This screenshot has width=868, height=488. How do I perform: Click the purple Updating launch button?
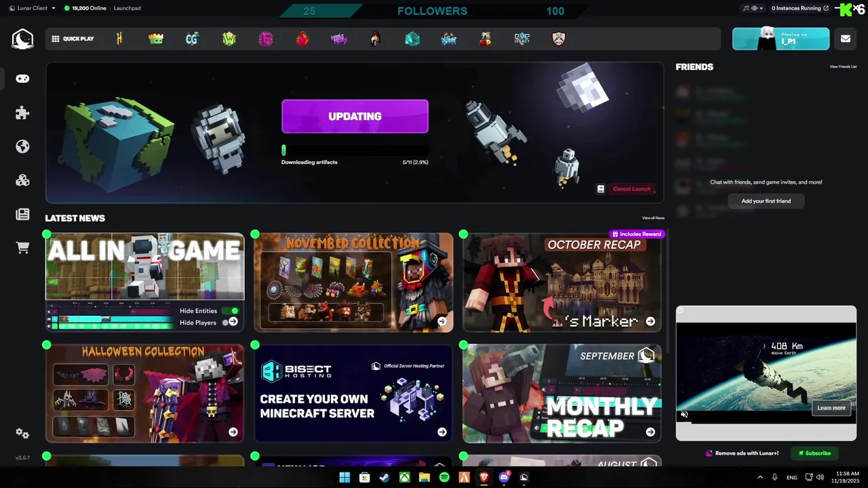pyautogui.click(x=355, y=117)
